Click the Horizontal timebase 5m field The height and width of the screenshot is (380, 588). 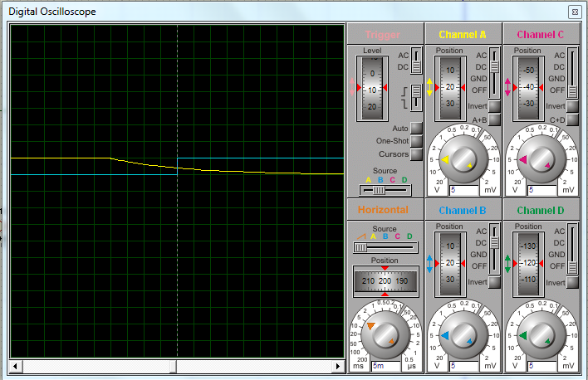pos(386,366)
